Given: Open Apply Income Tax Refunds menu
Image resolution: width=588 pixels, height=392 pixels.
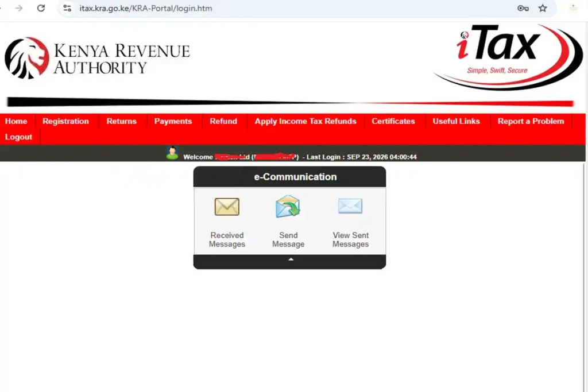Looking at the screenshot, I should click(305, 121).
